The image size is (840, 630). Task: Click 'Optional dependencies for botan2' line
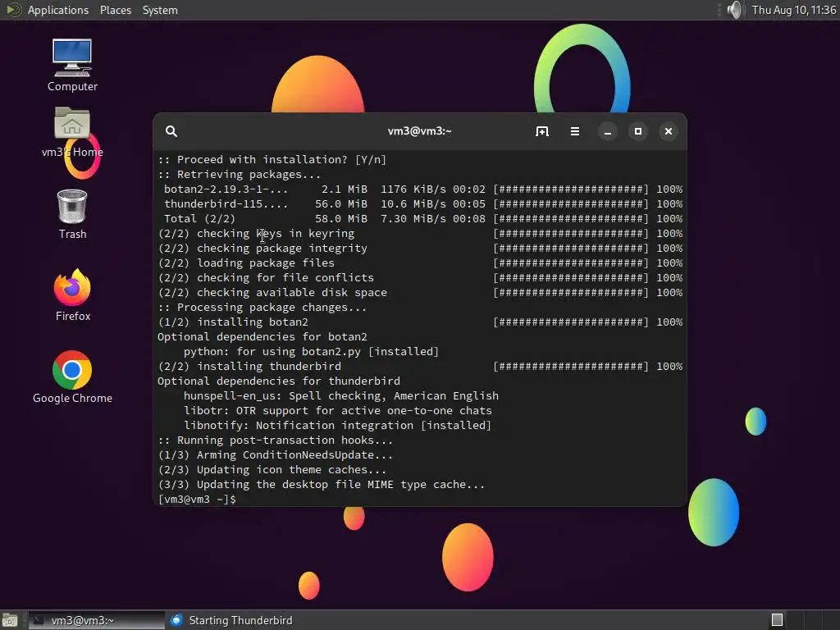(262, 337)
